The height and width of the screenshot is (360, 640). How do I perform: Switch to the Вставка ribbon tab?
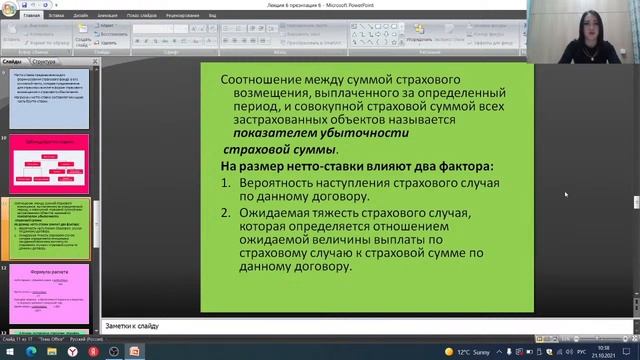[56, 16]
